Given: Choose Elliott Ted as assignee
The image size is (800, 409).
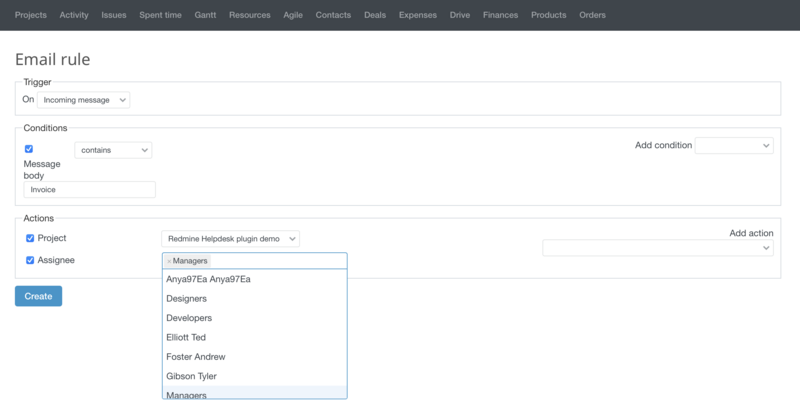Looking at the screenshot, I should [186, 337].
